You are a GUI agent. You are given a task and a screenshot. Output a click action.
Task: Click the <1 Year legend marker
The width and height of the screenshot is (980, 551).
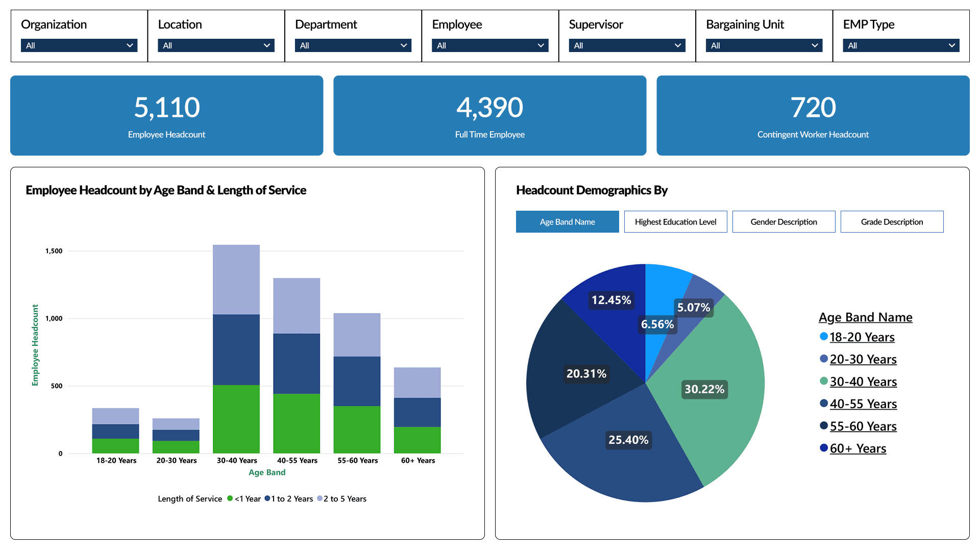[x=230, y=498]
